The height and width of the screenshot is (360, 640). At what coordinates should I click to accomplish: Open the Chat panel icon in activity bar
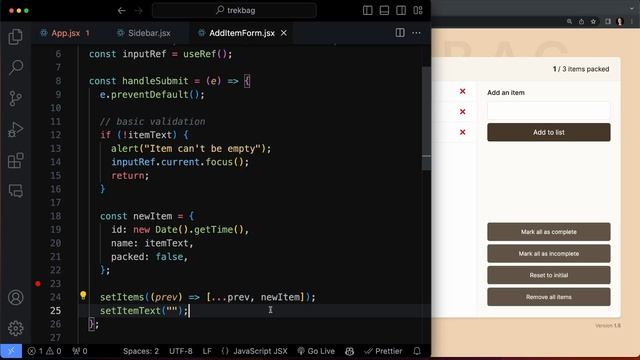(16, 191)
